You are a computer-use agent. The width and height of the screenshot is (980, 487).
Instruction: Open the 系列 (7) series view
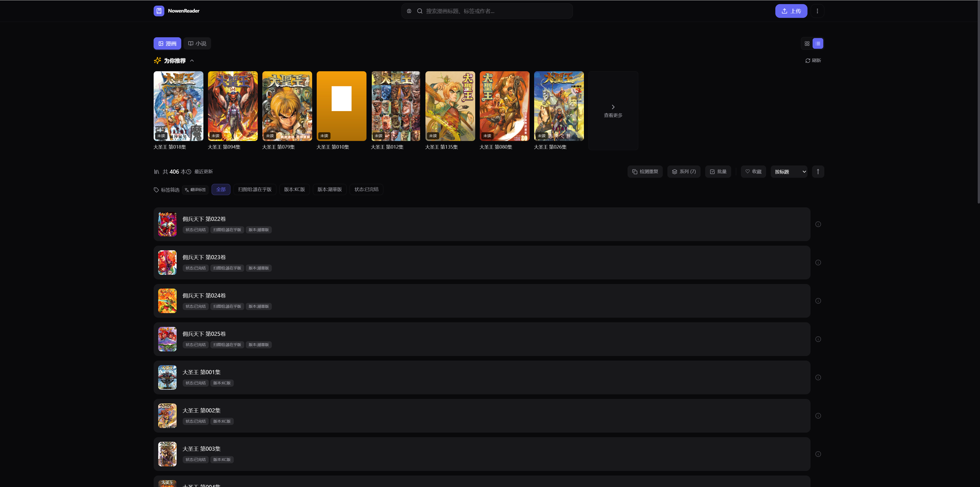click(x=684, y=172)
